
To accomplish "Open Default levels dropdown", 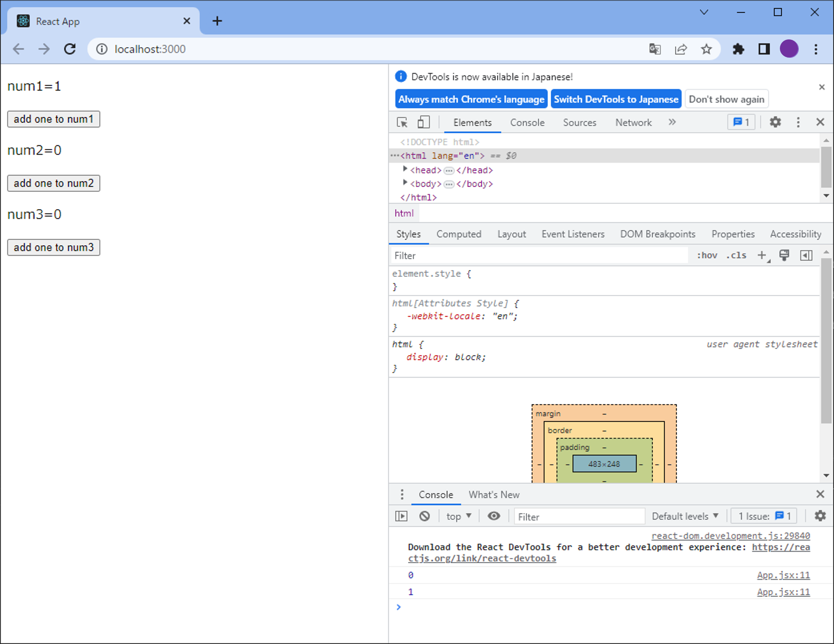I will click(x=685, y=516).
